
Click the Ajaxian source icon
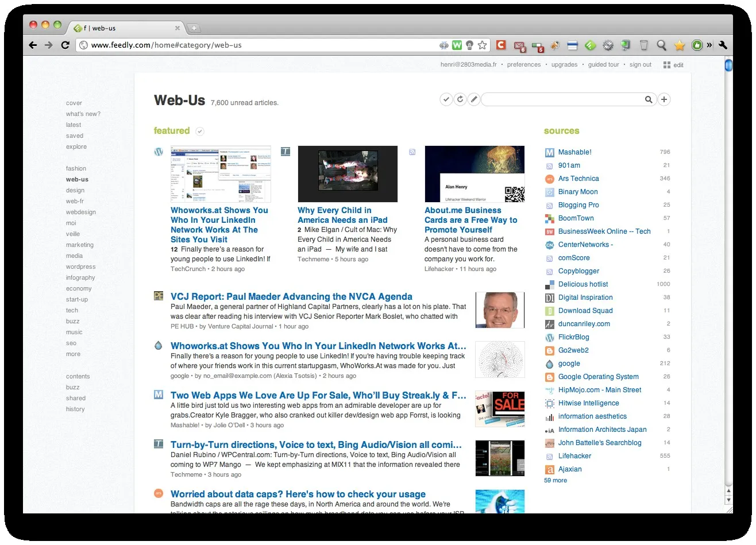coord(550,469)
